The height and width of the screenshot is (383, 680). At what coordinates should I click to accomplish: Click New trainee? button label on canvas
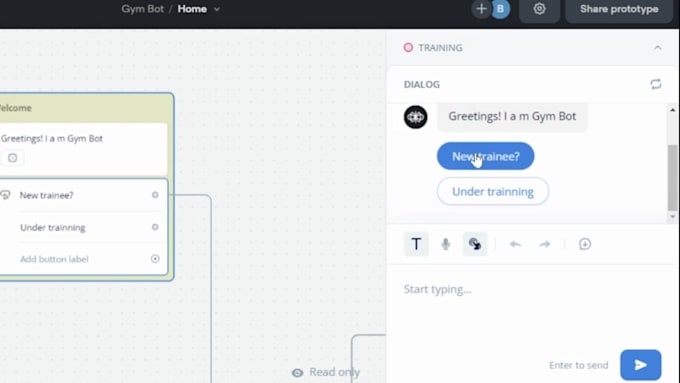pyautogui.click(x=46, y=195)
